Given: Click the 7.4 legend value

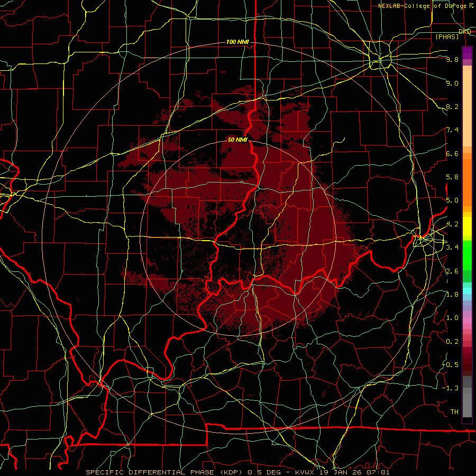Looking at the screenshot, I should click(x=452, y=130).
